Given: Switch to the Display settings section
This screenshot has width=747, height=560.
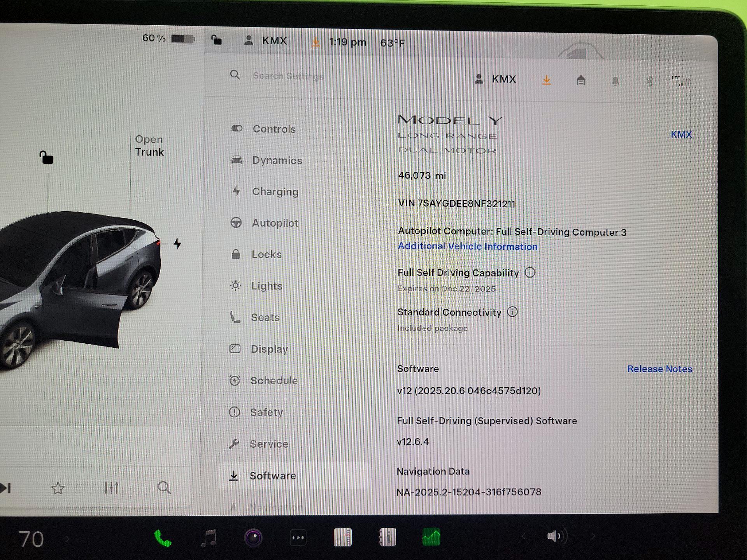Looking at the screenshot, I should coord(269,349).
